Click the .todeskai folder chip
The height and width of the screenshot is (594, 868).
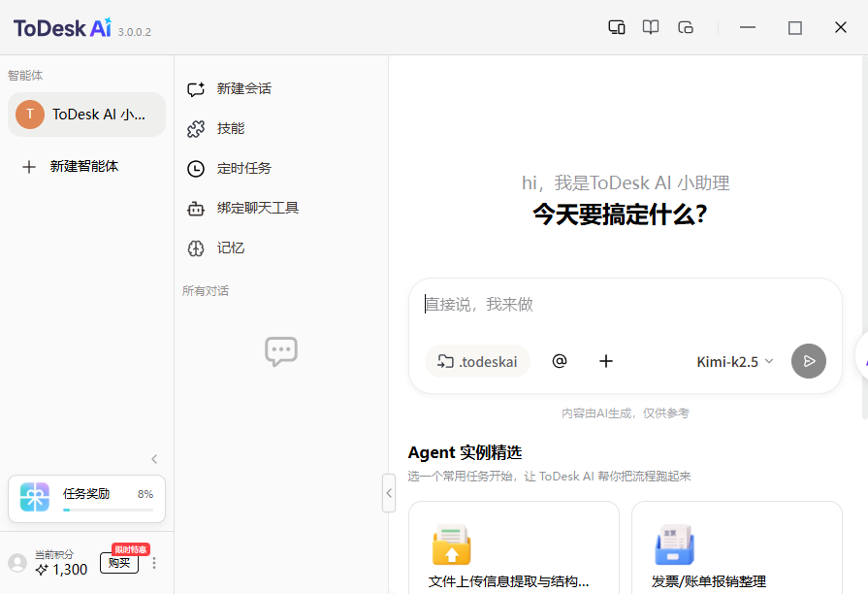(477, 362)
